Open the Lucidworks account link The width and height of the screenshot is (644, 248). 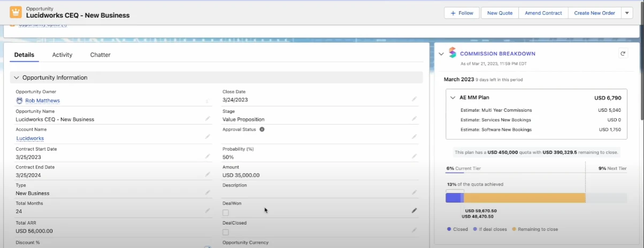pos(30,138)
